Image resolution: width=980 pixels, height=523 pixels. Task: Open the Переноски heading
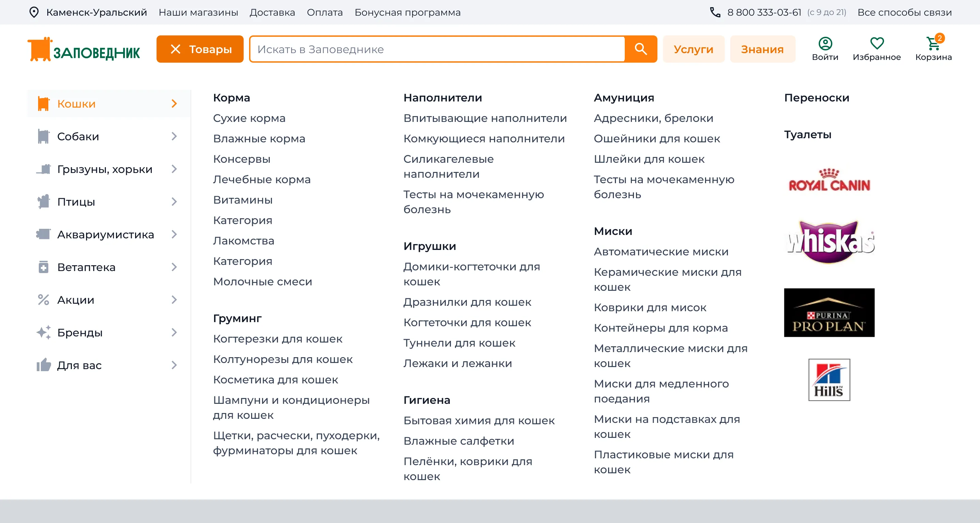816,98
